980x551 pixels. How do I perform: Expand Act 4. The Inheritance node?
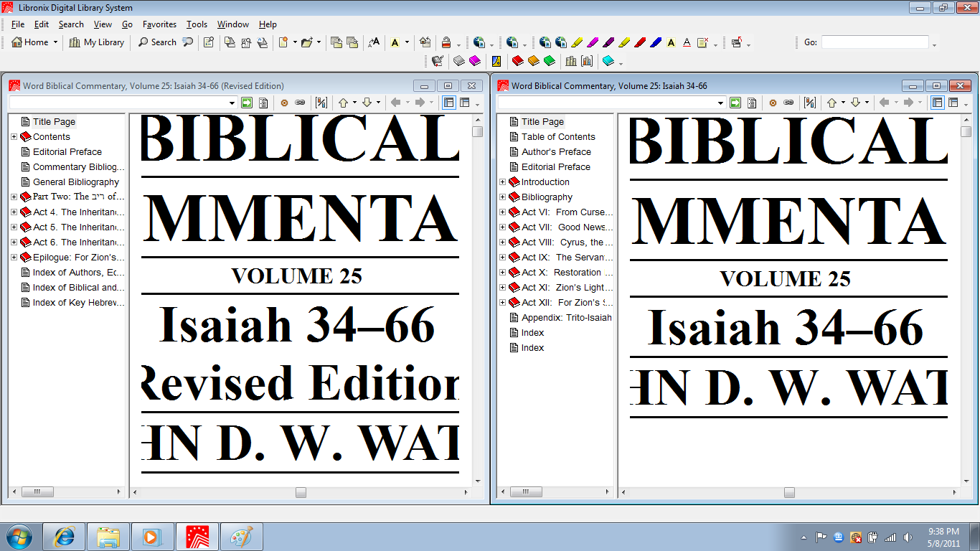pyautogui.click(x=14, y=212)
